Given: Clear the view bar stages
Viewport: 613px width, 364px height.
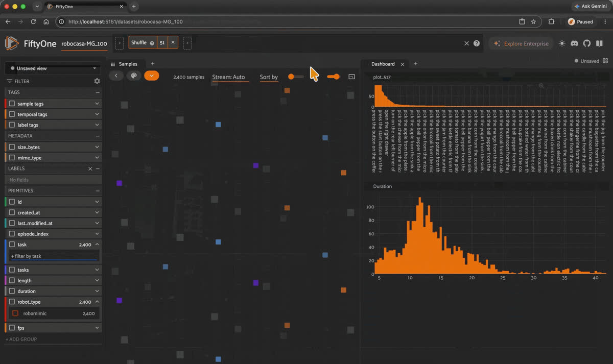Looking at the screenshot, I should point(466,43).
